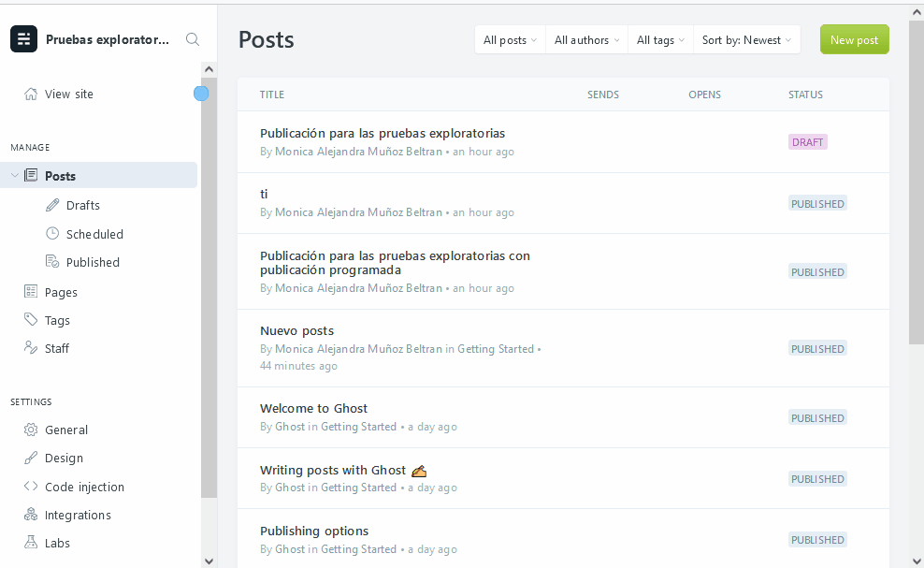The image size is (924, 568).
Task: Open the Labs settings icon
Action: [30, 542]
